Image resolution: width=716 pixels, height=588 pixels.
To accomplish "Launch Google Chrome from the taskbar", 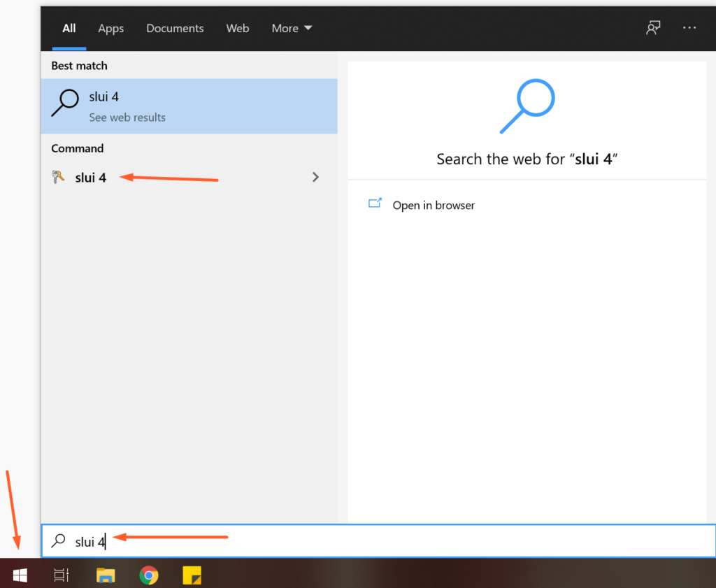I will (149, 575).
